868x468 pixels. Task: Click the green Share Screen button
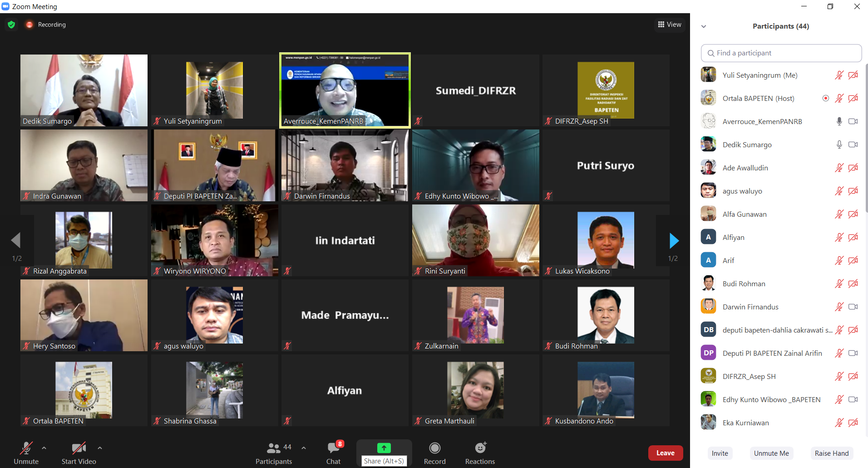pos(384,448)
